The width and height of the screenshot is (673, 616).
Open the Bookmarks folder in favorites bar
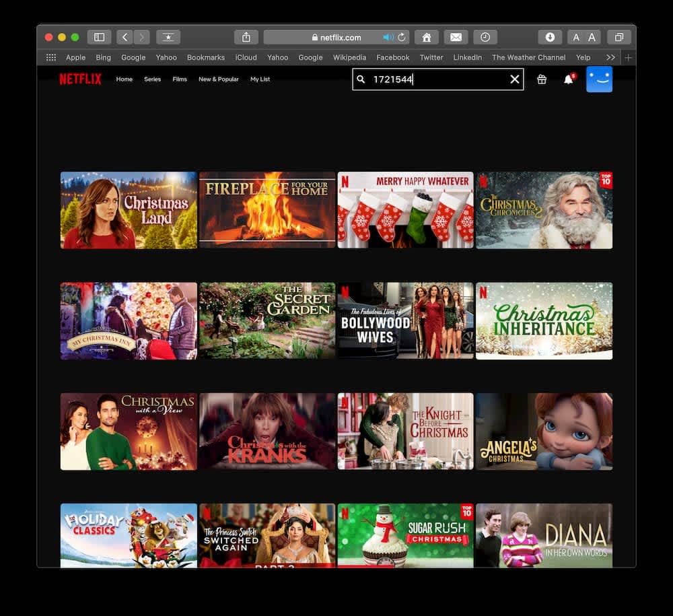[205, 57]
